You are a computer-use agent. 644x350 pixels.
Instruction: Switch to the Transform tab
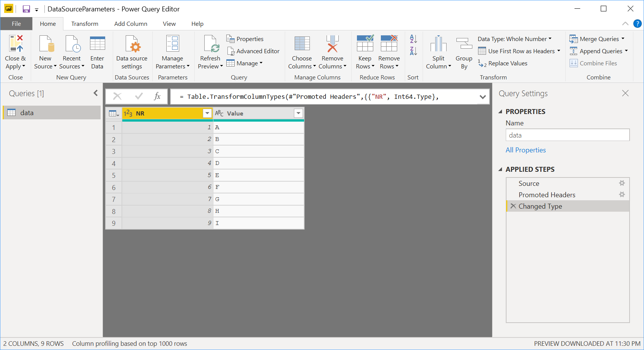click(85, 24)
